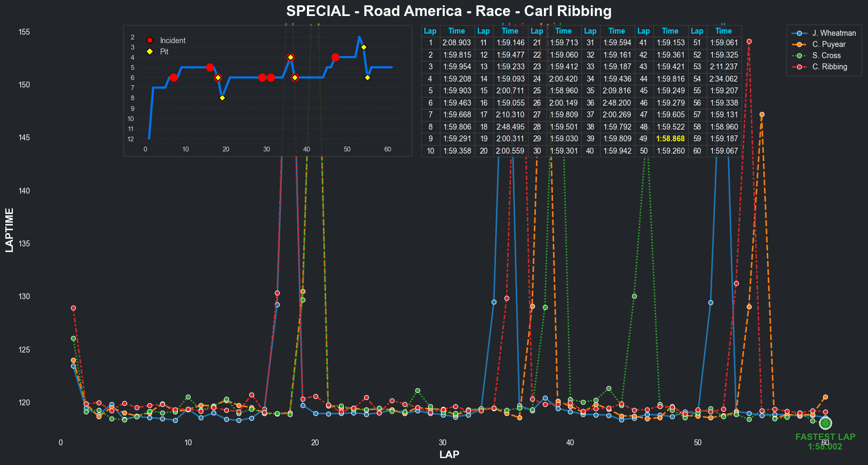
Task: Select the lap 36 time 2:48.200 cell
Action: click(x=617, y=102)
